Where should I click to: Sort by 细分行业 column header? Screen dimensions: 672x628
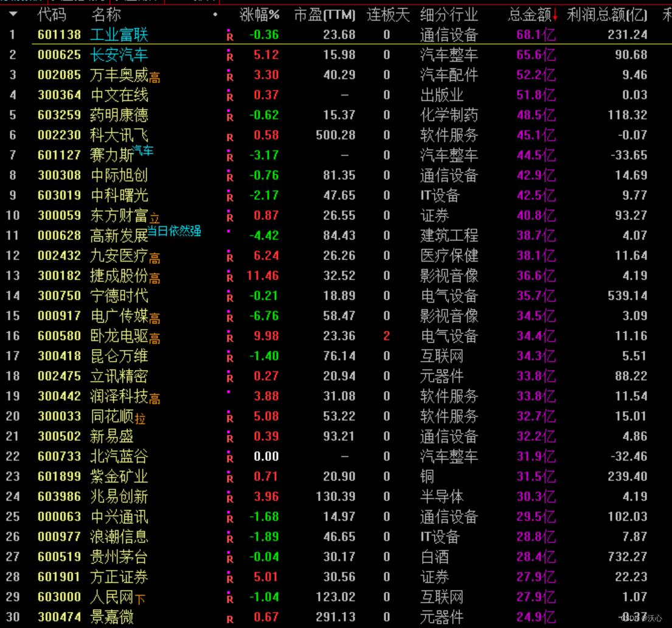449,15
